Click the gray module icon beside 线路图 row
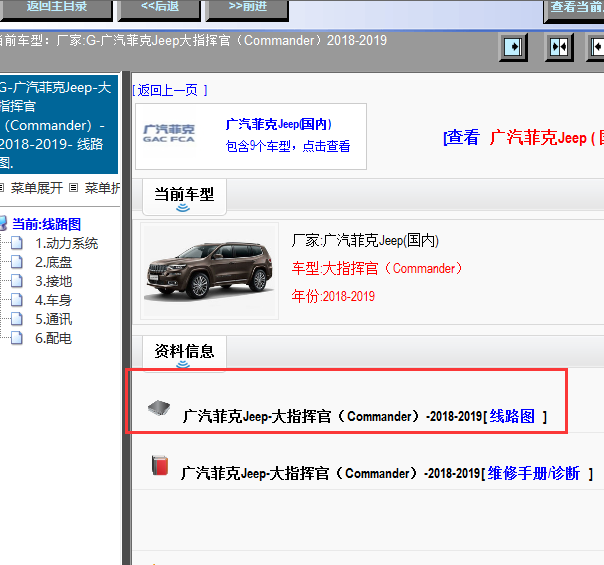The height and width of the screenshot is (565, 604). [159, 408]
